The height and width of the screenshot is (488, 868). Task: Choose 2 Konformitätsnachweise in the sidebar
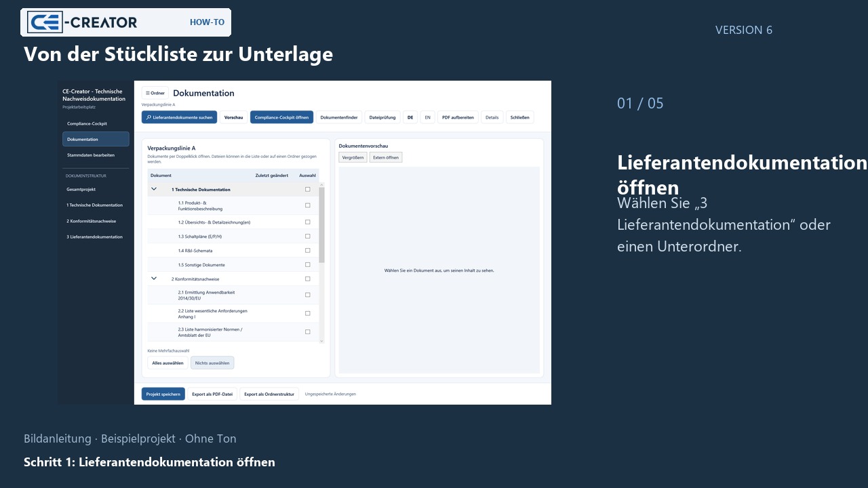(96, 221)
